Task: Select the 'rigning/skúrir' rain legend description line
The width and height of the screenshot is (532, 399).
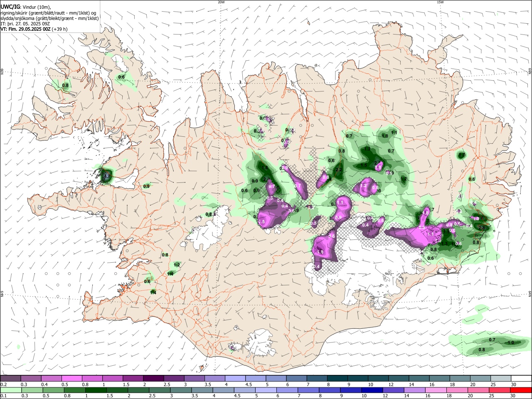Action: coord(48,12)
